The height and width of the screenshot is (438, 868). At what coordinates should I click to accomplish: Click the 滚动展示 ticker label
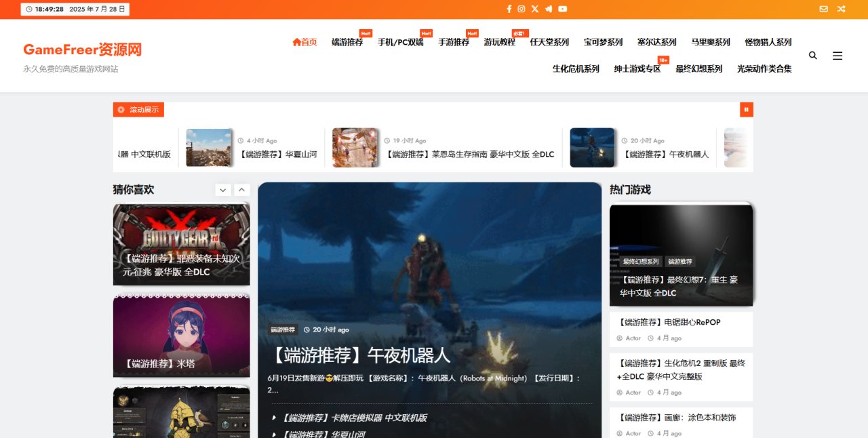coord(138,109)
